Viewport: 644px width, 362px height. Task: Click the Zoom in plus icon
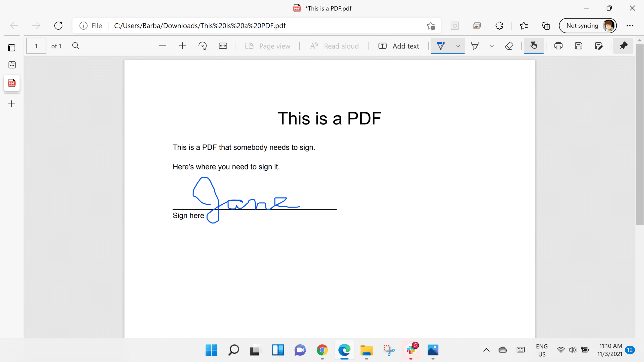[182, 46]
